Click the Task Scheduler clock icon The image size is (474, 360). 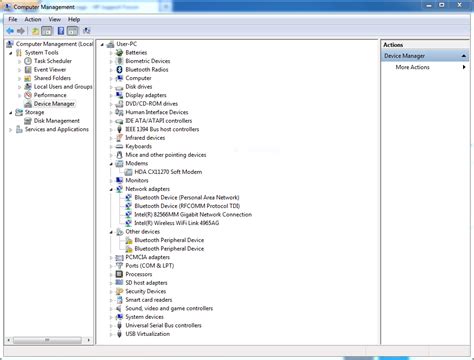(x=28, y=61)
